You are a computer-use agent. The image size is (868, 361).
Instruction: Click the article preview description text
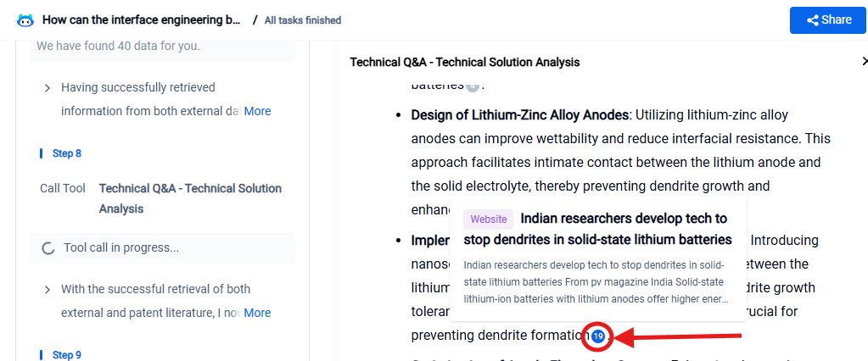pyautogui.click(x=594, y=281)
